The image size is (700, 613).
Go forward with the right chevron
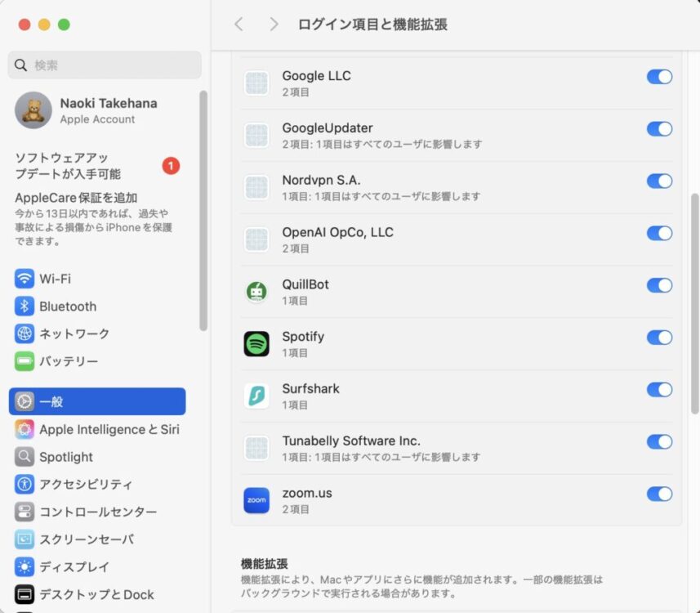[274, 25]
